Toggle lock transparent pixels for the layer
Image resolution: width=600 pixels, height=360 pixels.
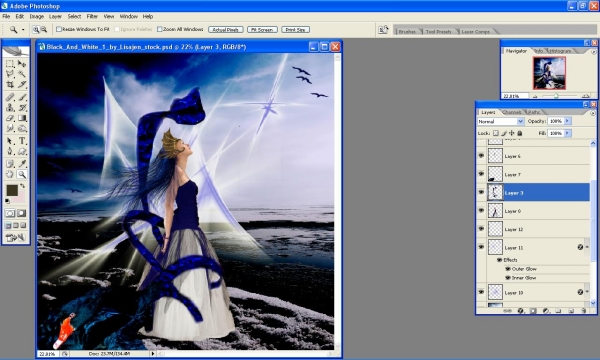point(496,133)
